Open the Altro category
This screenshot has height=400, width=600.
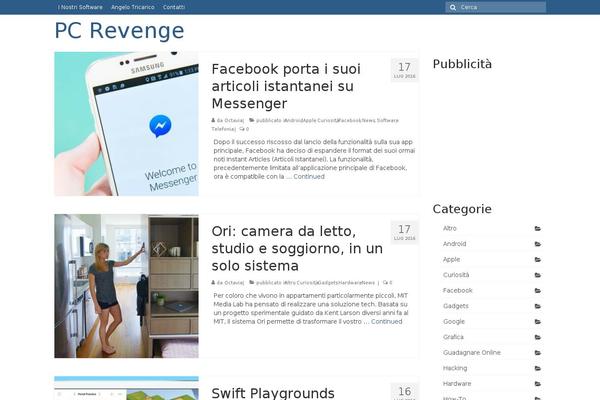[x=450, y=229]
